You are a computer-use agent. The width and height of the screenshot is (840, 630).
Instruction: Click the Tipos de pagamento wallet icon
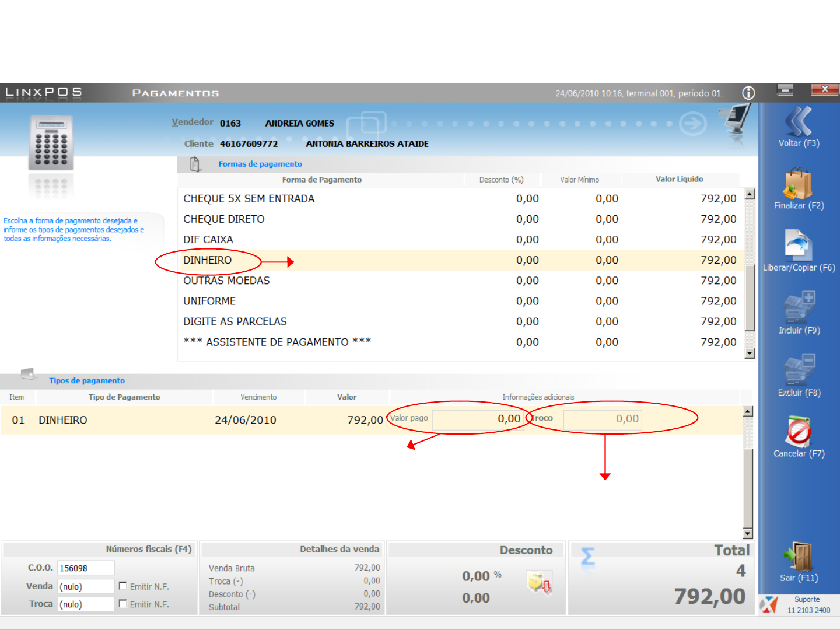[x=27, y=374]
